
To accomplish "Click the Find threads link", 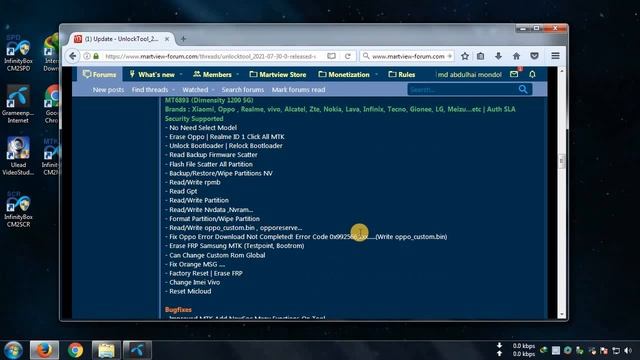I will tap(150, 90).
